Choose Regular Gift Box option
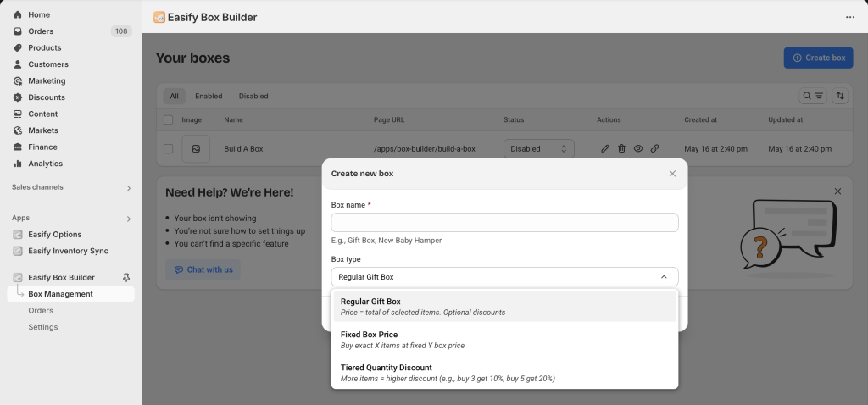Image resolution: width=868 pixels, height=405 pixels. coord(504,307)
